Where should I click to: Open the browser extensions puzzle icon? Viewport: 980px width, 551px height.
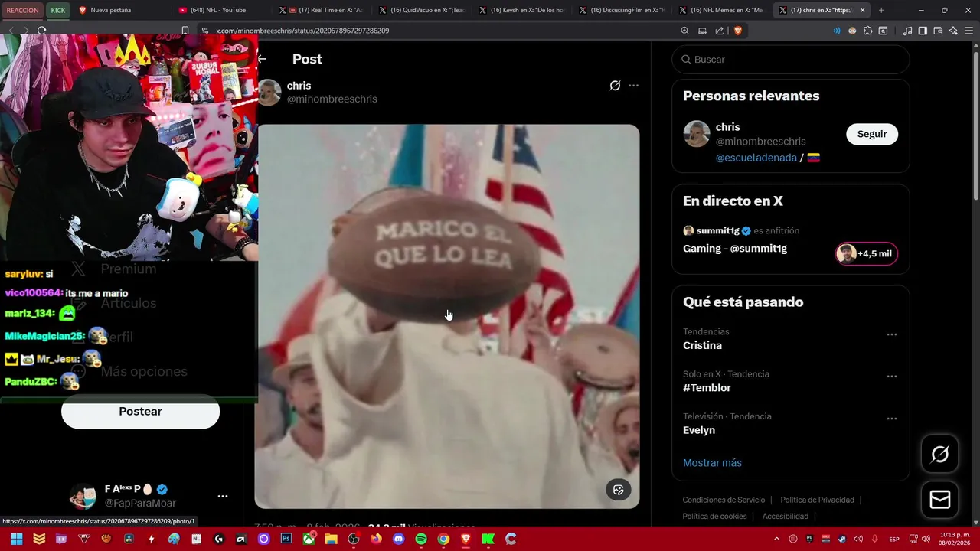pos(867,31)
